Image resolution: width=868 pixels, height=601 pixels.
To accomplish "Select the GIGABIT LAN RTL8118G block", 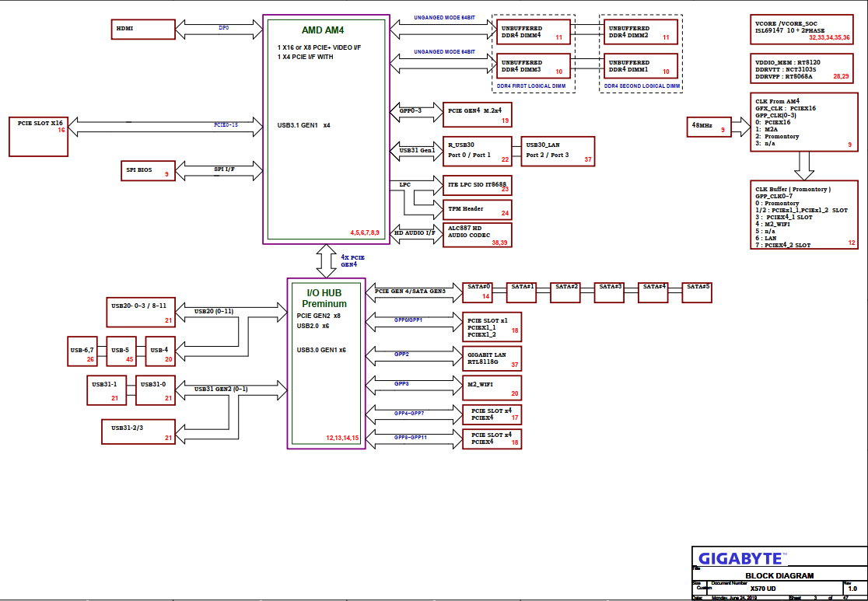I will (492, 358).
